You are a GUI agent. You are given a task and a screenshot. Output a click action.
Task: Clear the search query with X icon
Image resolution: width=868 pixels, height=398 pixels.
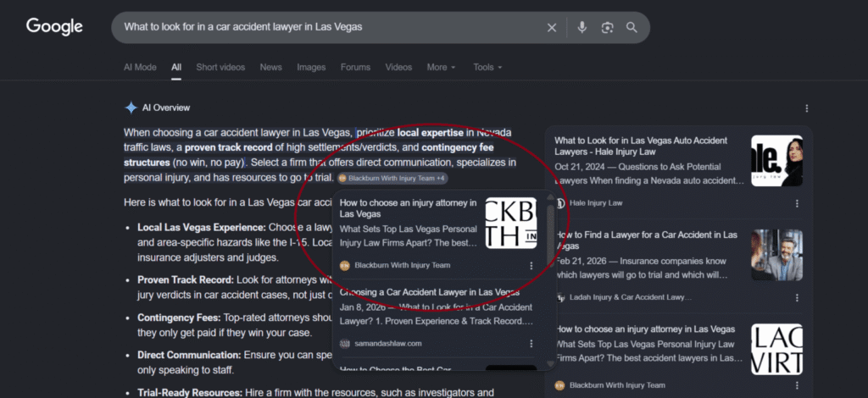click(551, 28)
